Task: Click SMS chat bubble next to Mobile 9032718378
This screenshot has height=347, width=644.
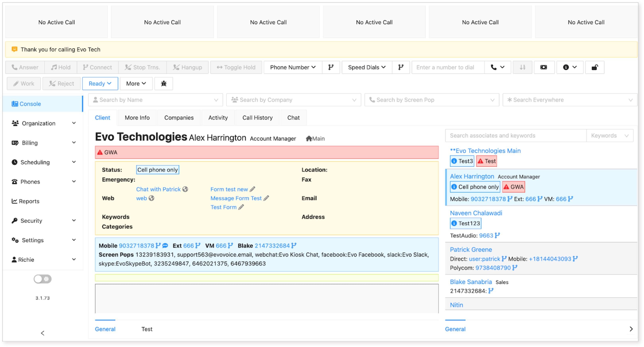Action: [x=165, y=246]
